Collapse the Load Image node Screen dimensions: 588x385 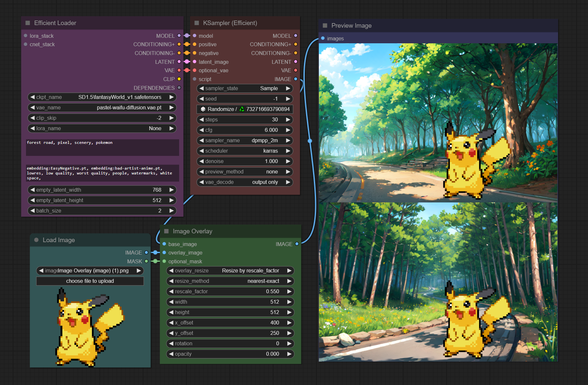[x=36, y=240]
